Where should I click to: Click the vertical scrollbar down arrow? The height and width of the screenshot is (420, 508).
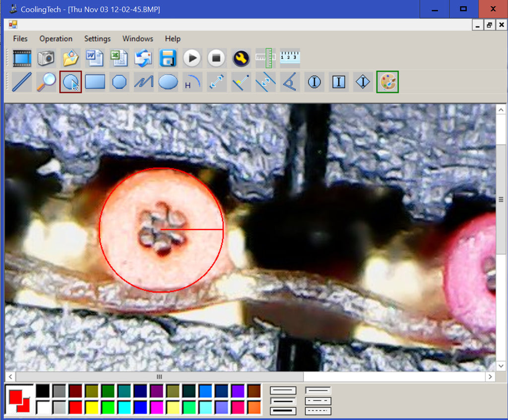[x=501, y=365]
